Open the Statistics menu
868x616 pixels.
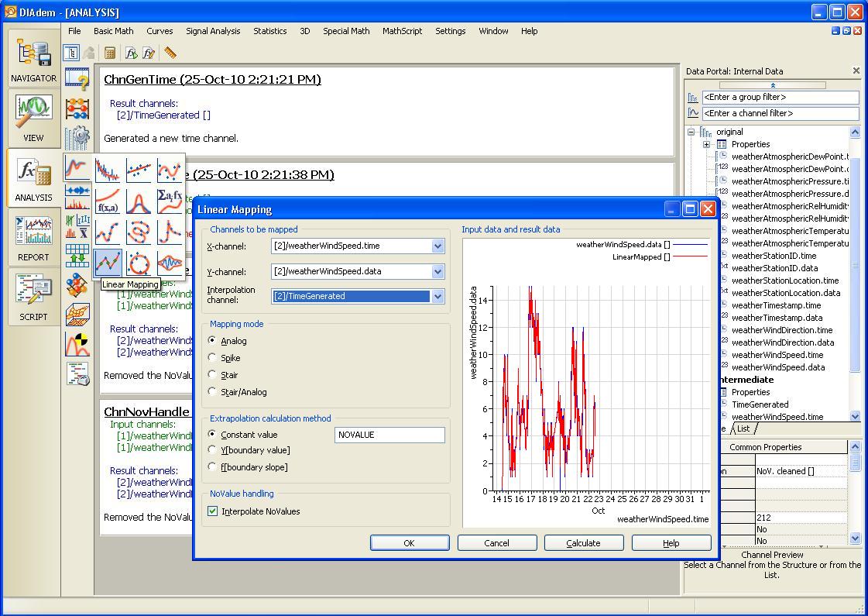coord(270,31)
